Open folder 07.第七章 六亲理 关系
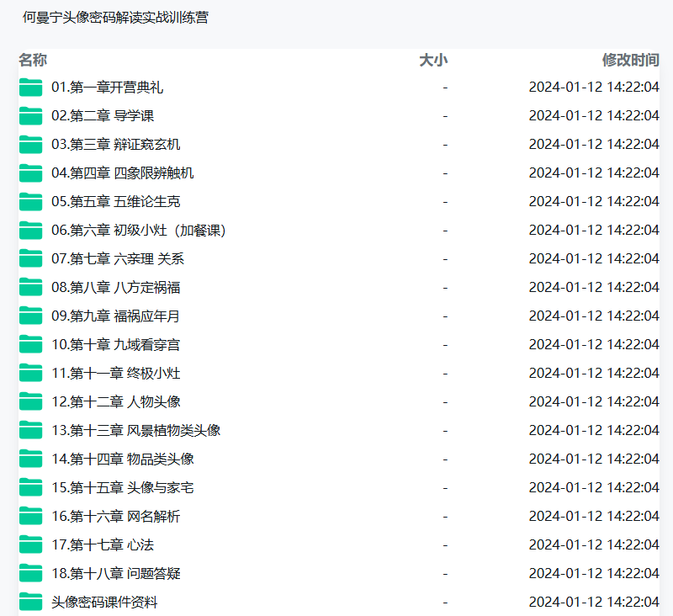This screenshot has width=673, height=616. (118, 259)
